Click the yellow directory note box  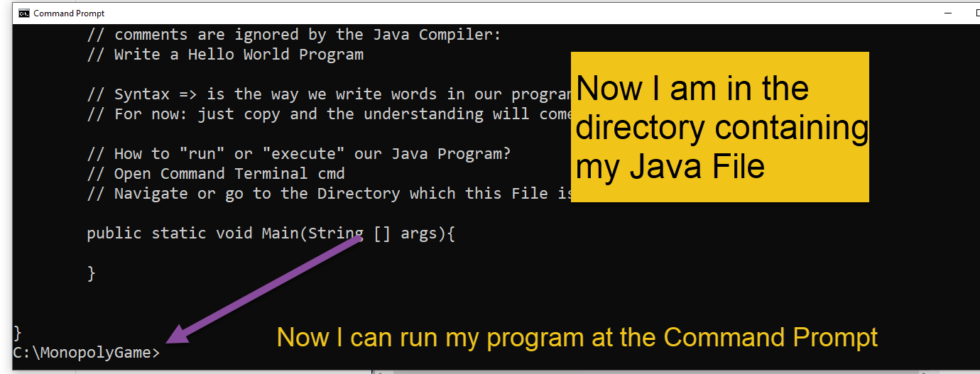coord(720,127)
